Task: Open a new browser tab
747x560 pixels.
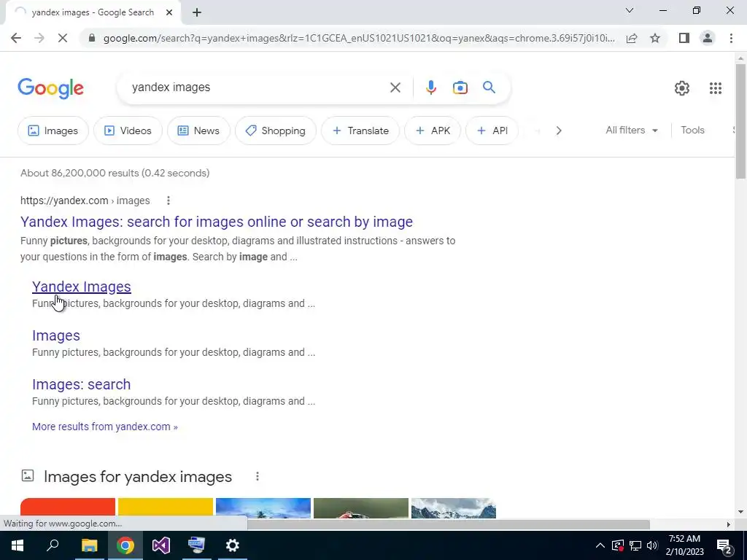Action: tap(197, 12)
